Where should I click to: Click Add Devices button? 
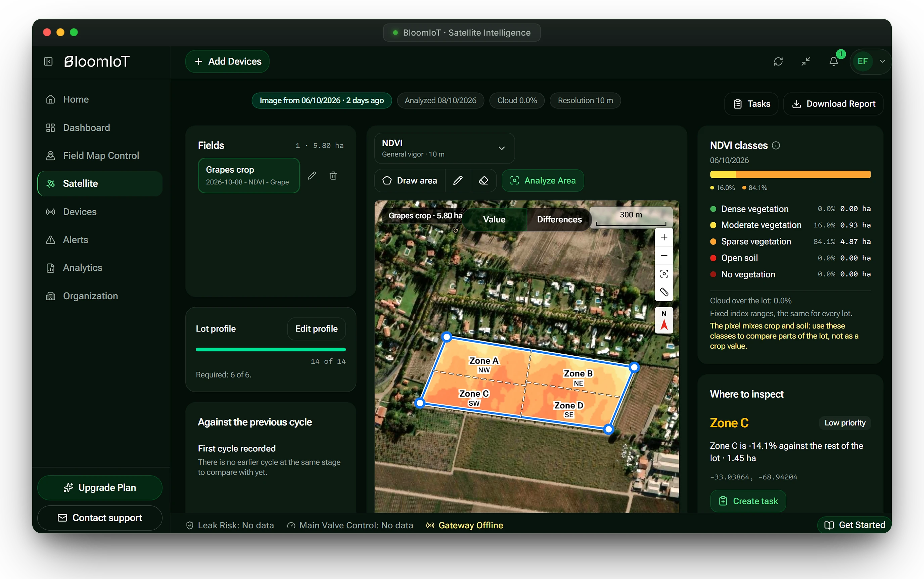227,61
